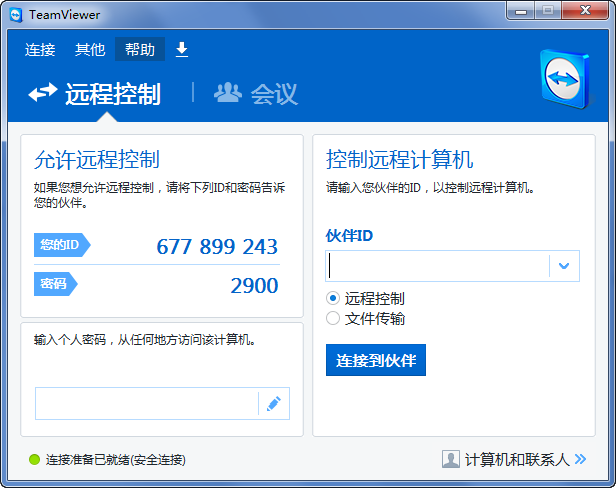616x488 pixels.
Task: Focus the personal password input field
Action: (147, 403)
